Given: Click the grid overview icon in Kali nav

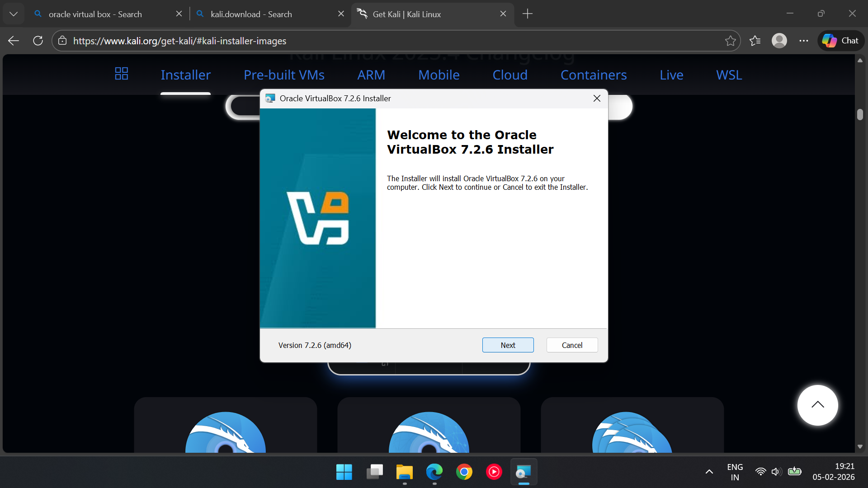Looking at the screenshot, I should coord(121,74).
